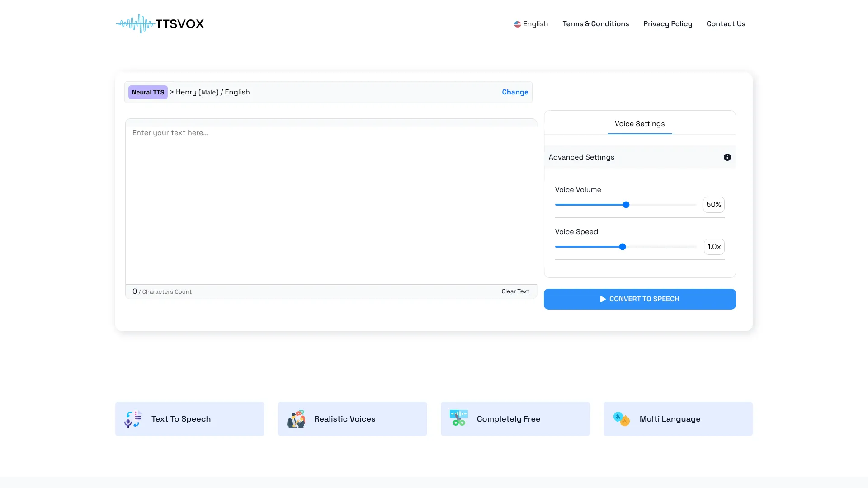This screenshot has width=868, height=488.
Task: Click the Realistic Voices feature icon
Action: pyautogui.click(x=295, y=418)
